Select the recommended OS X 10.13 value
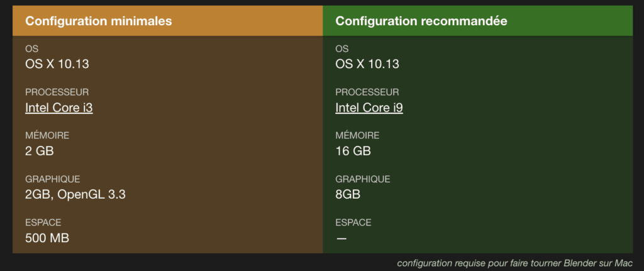 click(x=367, y=64)
